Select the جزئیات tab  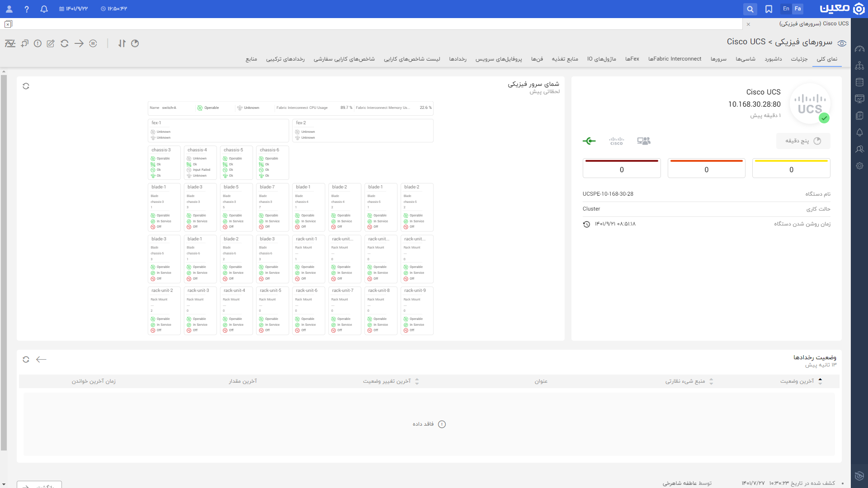pyautogui.click(x=799, y=59)
